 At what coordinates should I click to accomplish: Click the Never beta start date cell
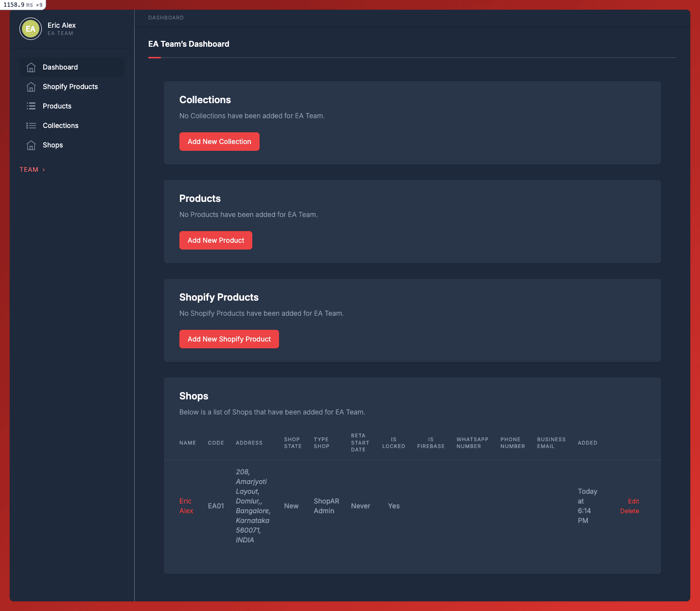[x=361, y=506]
